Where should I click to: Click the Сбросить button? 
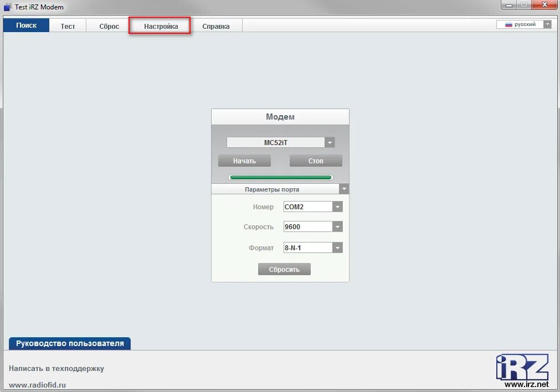pyautogui.click(x=284, y=269)
